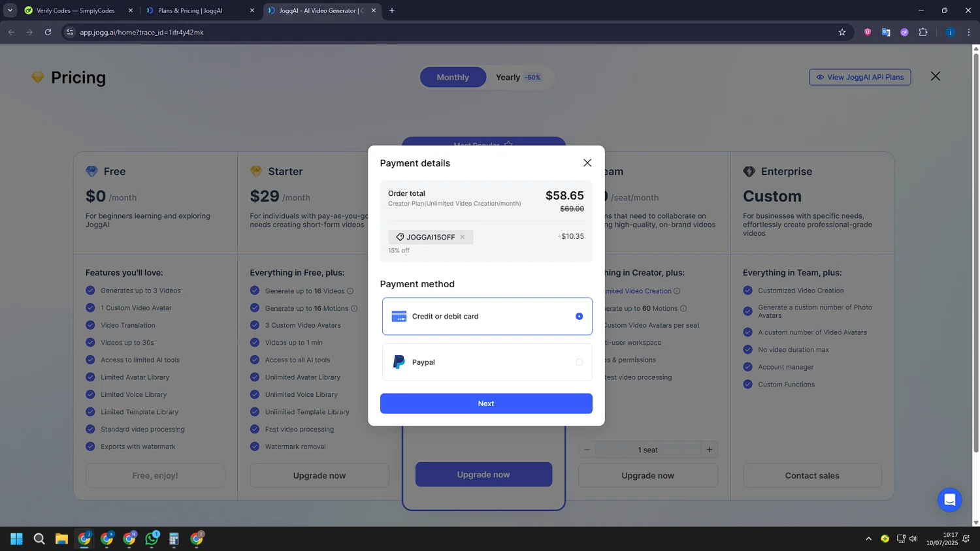Click the credit card icon
The image size is (980, 551).
[399, 317]
